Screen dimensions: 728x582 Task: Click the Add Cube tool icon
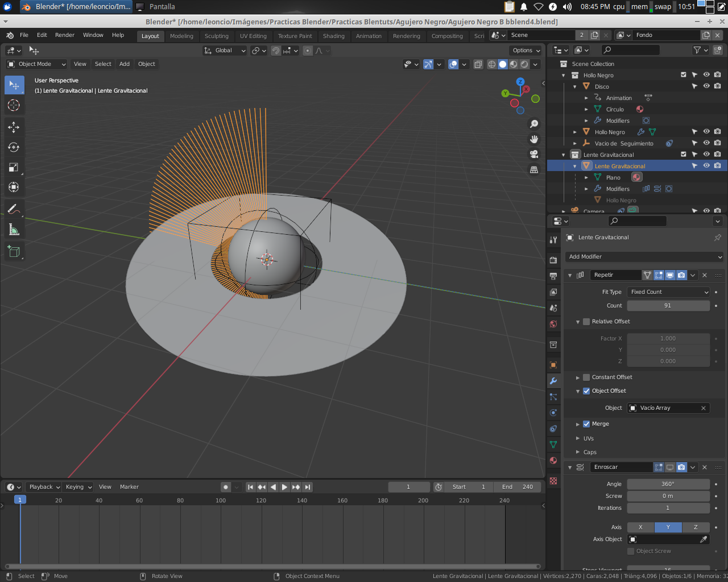[14, 251]
